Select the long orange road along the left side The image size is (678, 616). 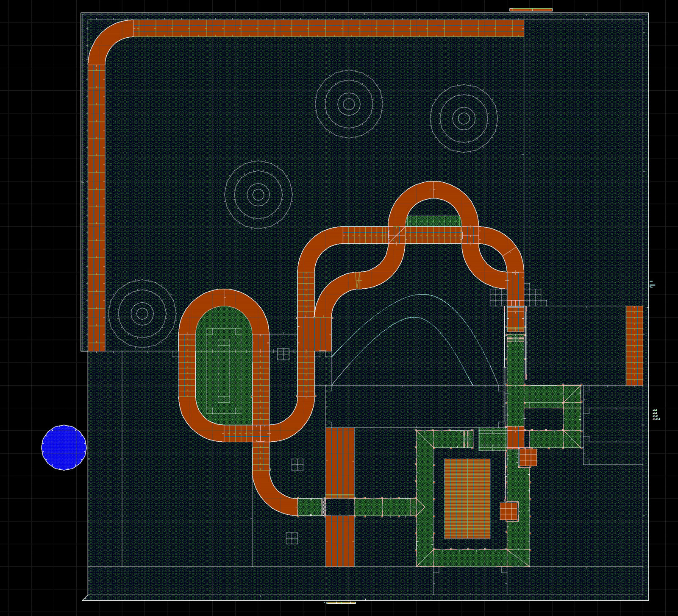click(96, 208)
